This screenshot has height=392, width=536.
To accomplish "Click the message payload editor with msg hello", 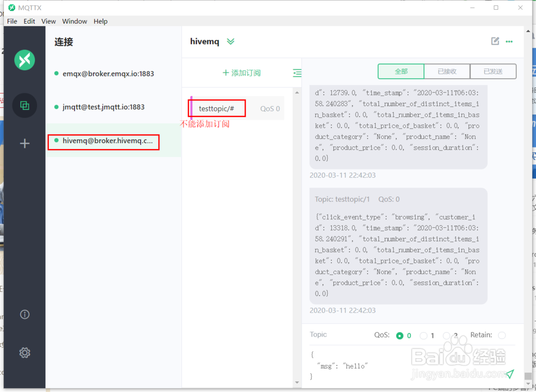I will click(407, 366).
